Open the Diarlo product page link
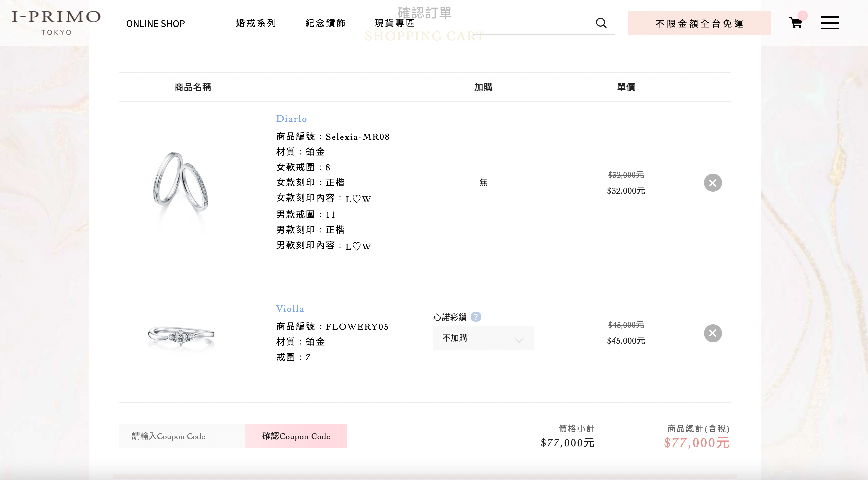This screenshot has width=868, height=480. click(x=291, y=119)
